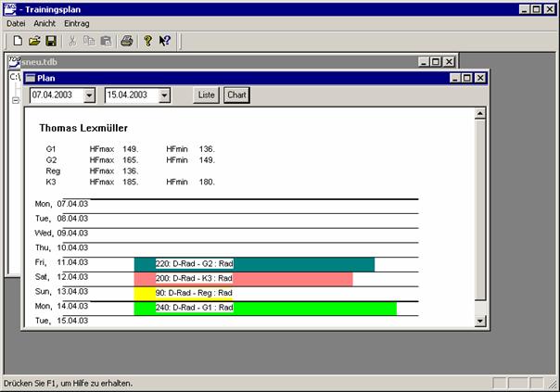Maximize the Plan window
This screenshot has height=392, width=560.
click(467, 78)
